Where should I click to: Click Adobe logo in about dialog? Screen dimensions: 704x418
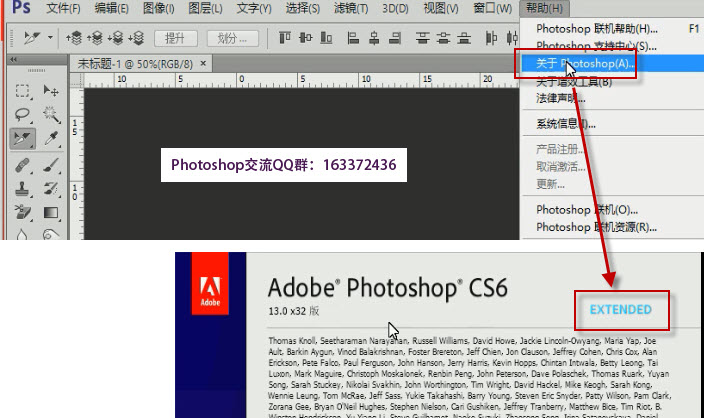(210, 283)
